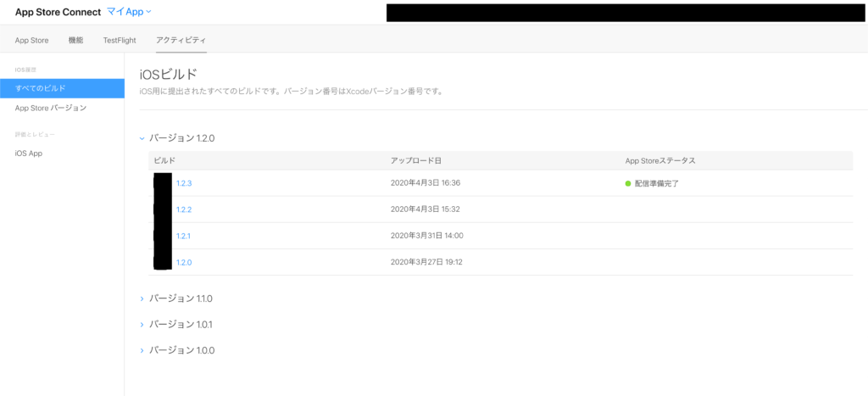Open build 1.2.0 link
The width and height of the screenshot is (868, 396).
point(184,262)
